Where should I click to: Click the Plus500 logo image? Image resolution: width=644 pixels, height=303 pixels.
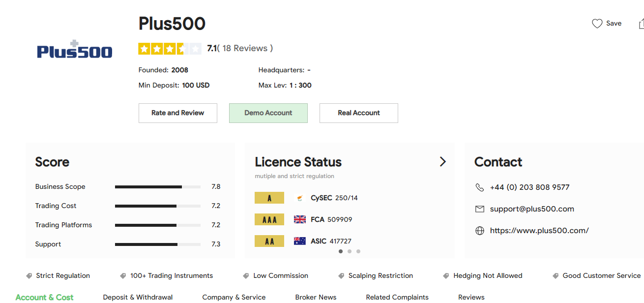pyautogui.click(x=75, y=49)
